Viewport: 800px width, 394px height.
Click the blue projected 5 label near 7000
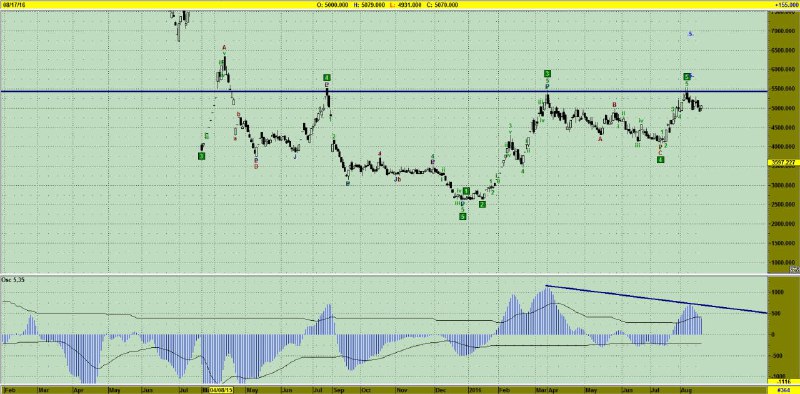pyautogui.click(x=690, y=34)
